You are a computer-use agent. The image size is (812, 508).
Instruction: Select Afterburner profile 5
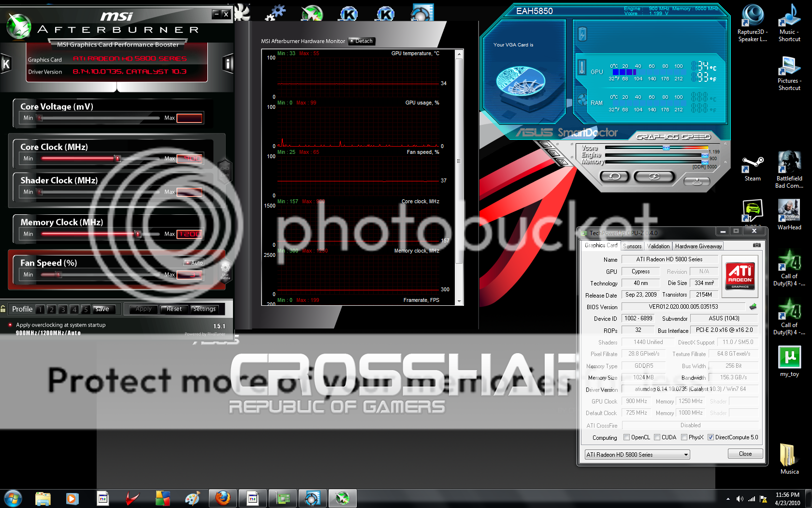pos(86,309)
